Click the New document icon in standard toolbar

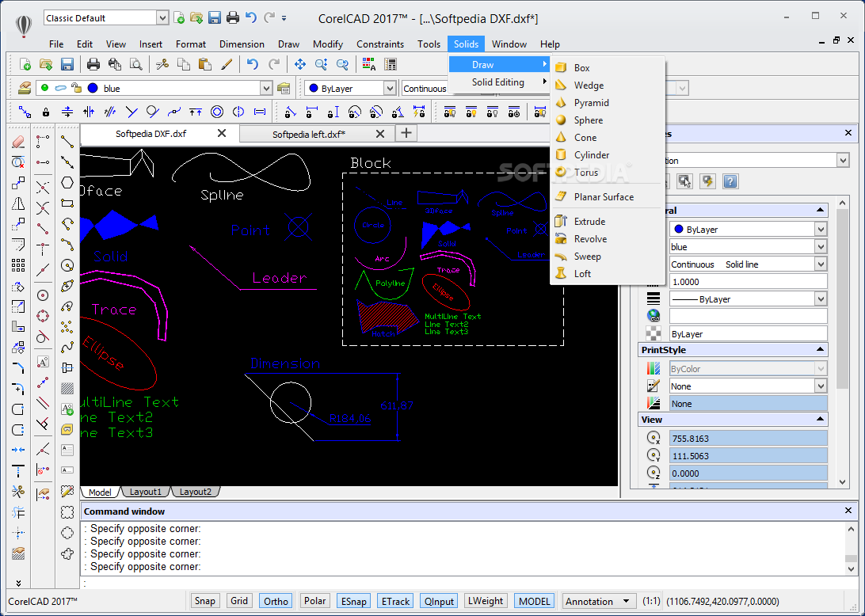point(25,64)
